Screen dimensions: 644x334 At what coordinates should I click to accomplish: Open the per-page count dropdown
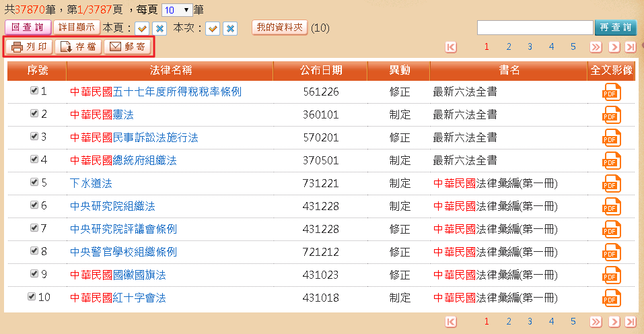pos(177,11)
